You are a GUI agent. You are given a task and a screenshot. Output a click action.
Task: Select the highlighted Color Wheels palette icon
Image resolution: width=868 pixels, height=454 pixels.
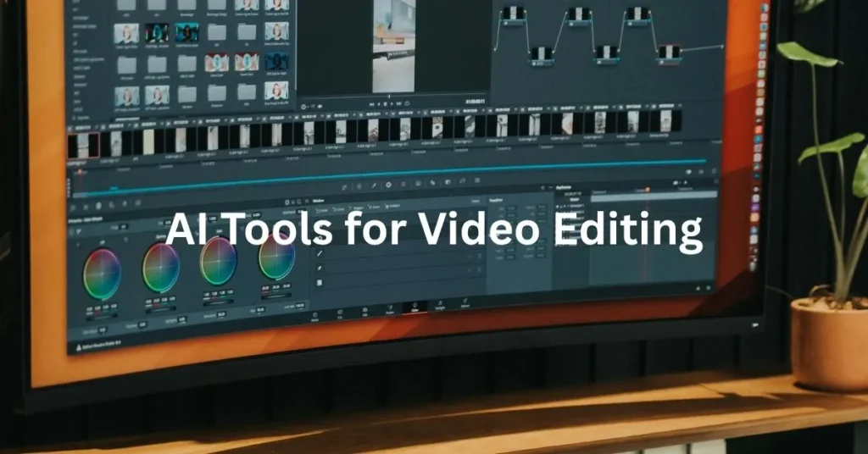pyautogui.click(x=98, y=206)
